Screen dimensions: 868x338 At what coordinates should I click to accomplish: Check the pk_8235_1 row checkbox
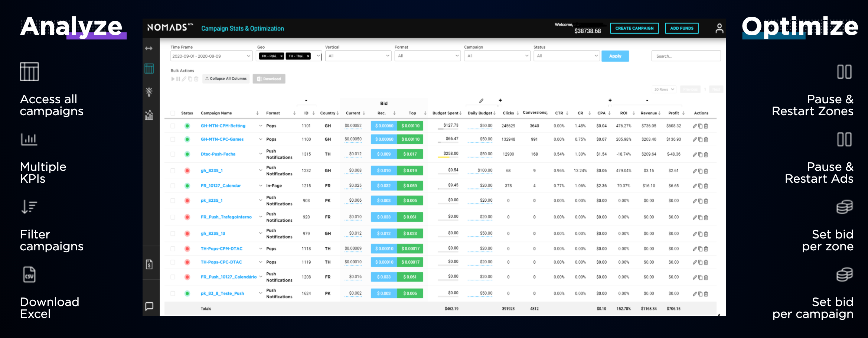173,201
